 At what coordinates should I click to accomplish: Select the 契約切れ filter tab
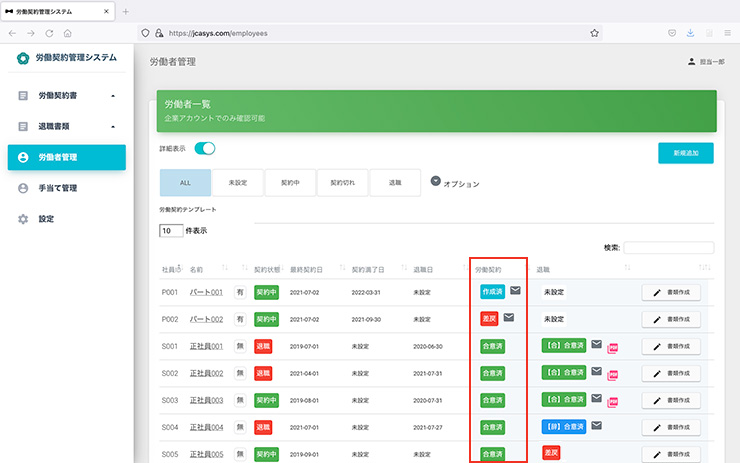click(343, 183)
